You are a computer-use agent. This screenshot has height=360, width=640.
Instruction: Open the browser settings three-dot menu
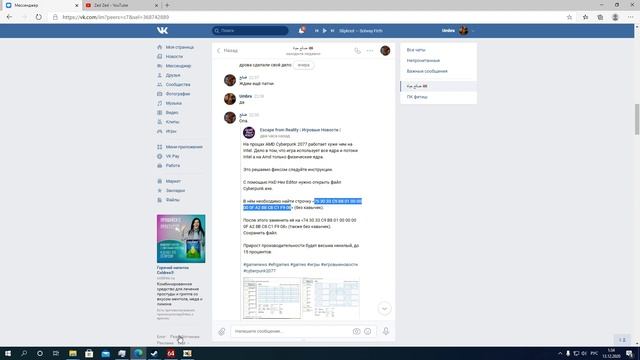631,17
